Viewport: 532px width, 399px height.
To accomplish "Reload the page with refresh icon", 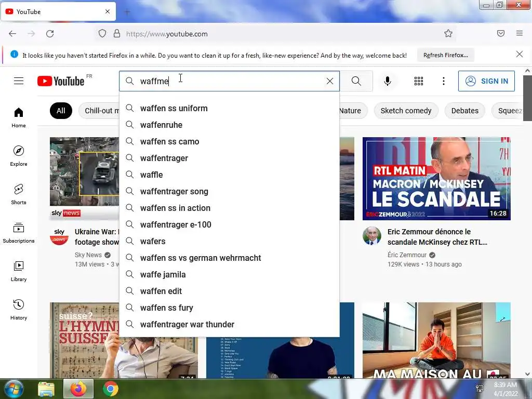I will [x=50, y=34].
